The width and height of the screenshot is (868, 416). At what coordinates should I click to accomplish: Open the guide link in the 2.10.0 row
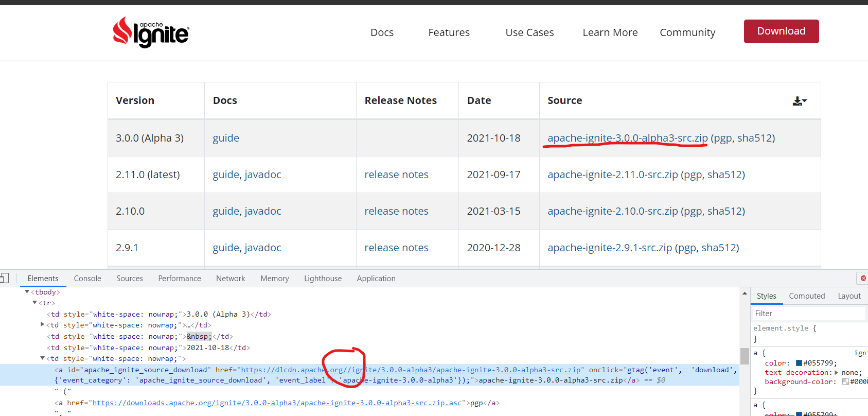pyautogui.click(x=226, y=211)
